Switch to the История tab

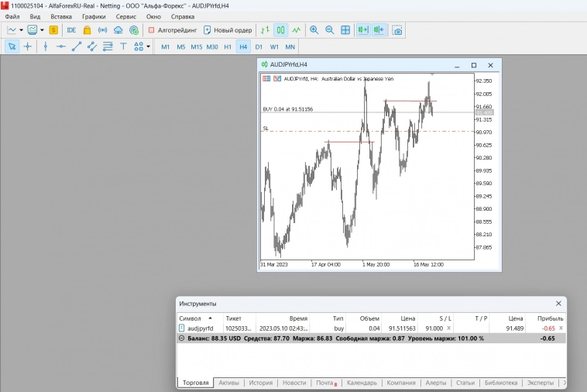(x=261, y=383)
